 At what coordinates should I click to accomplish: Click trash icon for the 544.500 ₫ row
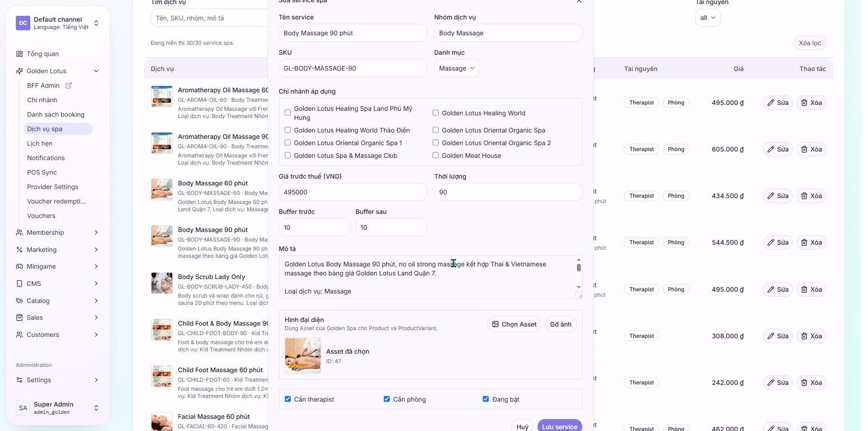tap(804, 242)
